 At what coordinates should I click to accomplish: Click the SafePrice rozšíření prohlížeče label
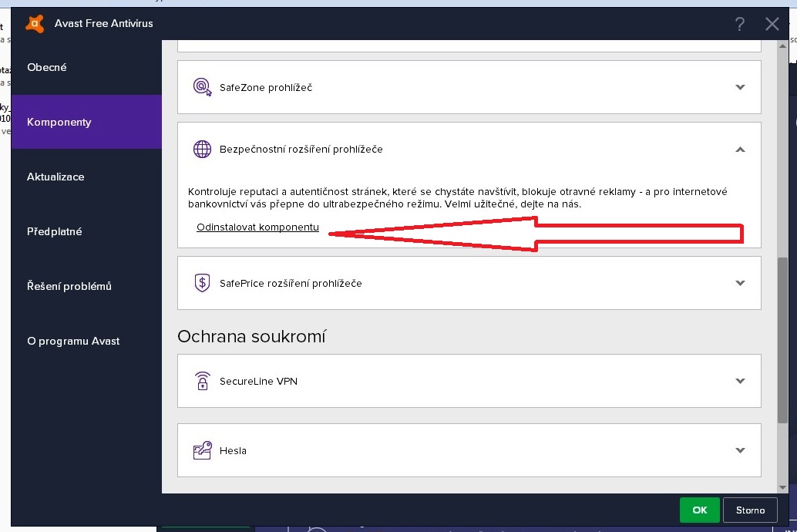(291, 283)
